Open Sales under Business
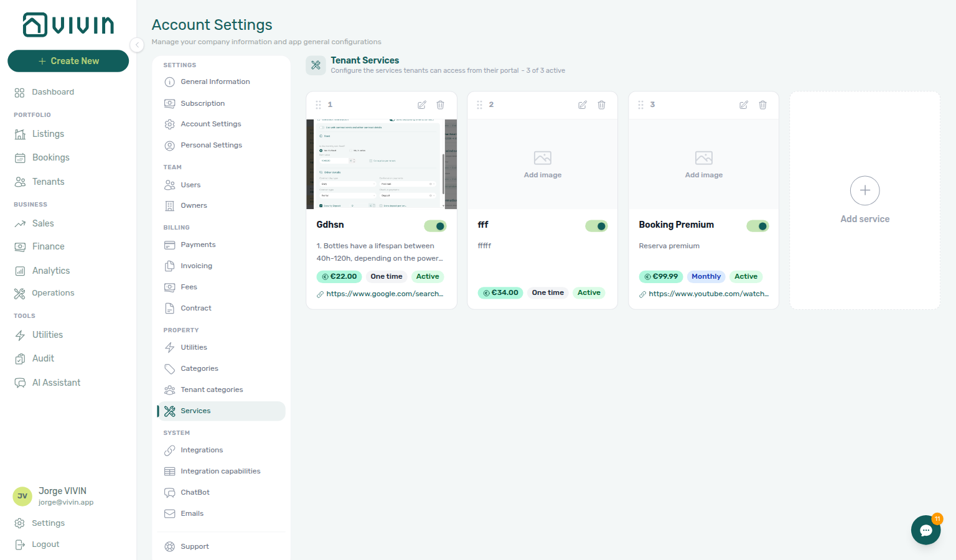Screen dimensions: 956x560 43,223
